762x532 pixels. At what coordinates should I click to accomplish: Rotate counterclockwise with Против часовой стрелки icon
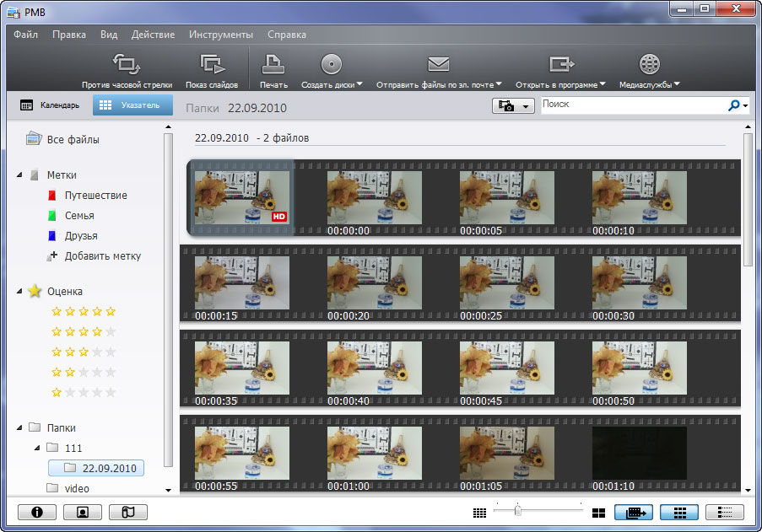[127, 63]
